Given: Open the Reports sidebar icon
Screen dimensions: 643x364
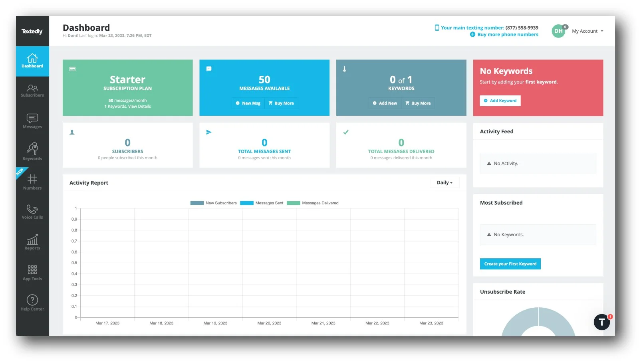Looking at the screenshot, I should [x=32, y=242].
